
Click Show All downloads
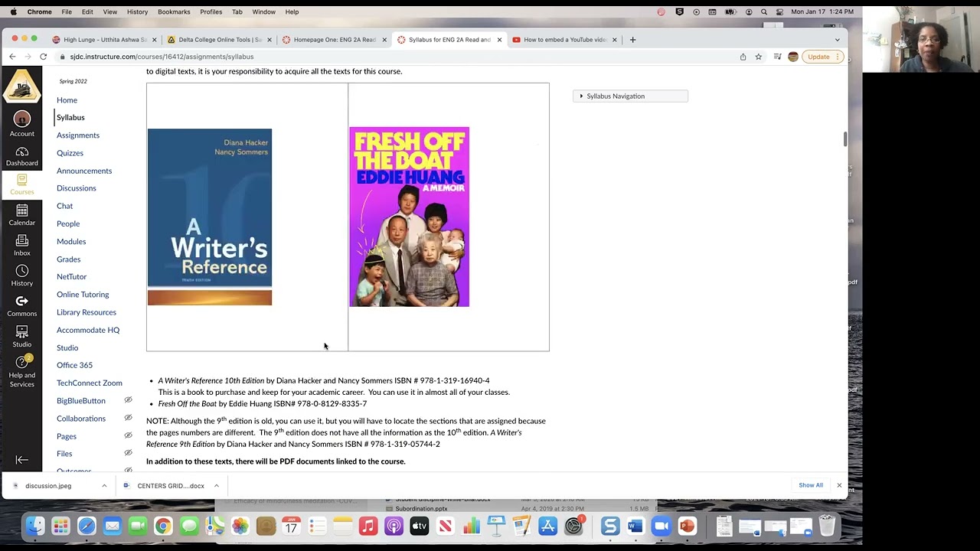[811, 485]
